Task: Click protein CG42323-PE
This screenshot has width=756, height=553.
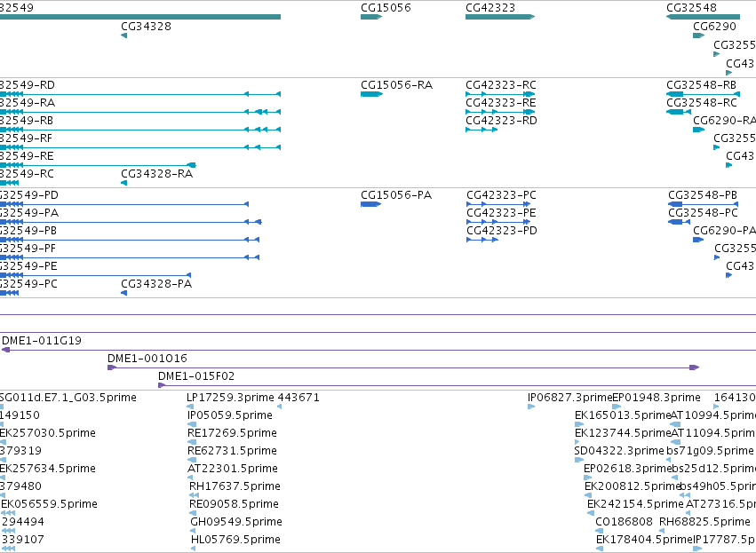Action: [501, 213]
